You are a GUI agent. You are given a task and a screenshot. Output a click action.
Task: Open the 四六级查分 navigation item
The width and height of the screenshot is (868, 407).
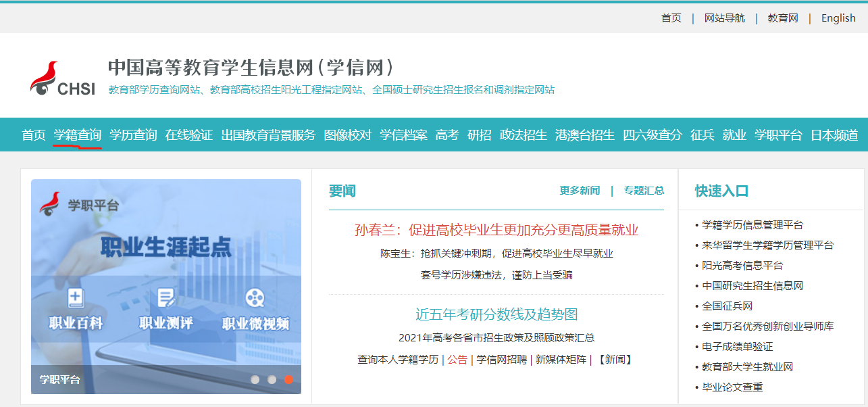tap(652, 135)
